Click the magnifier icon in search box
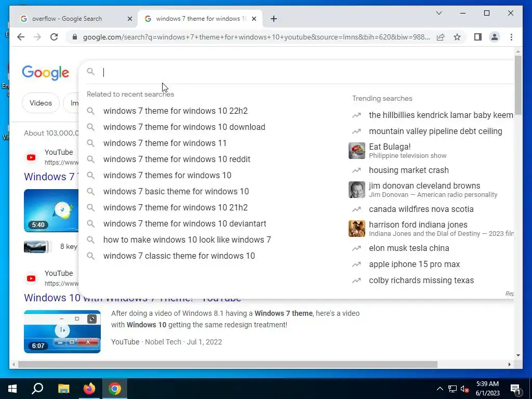 (90, 72)
